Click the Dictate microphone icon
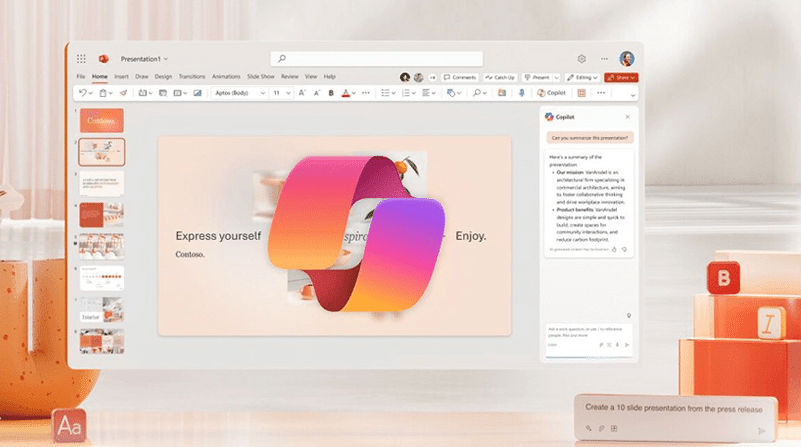This screenshot has width=801, height=447. (x=522, y=93)
